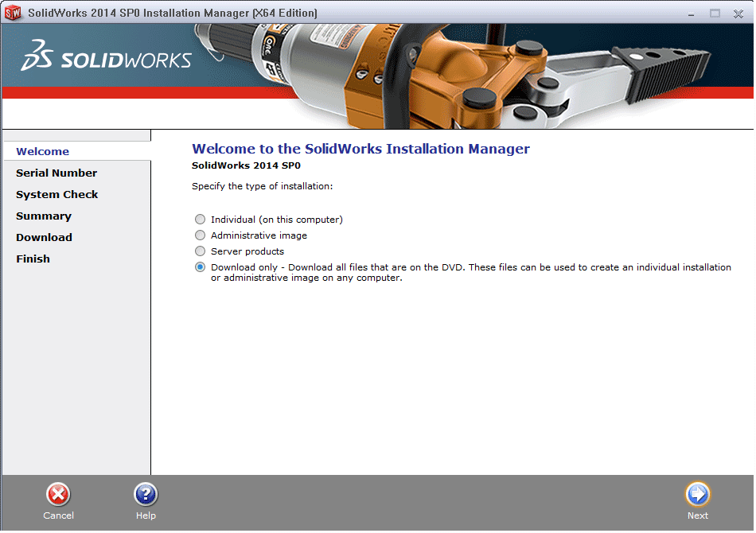Open the Welcome step in the sidebar
The height and width of the screenshot is (533, 756).
(x=42, y=151)
